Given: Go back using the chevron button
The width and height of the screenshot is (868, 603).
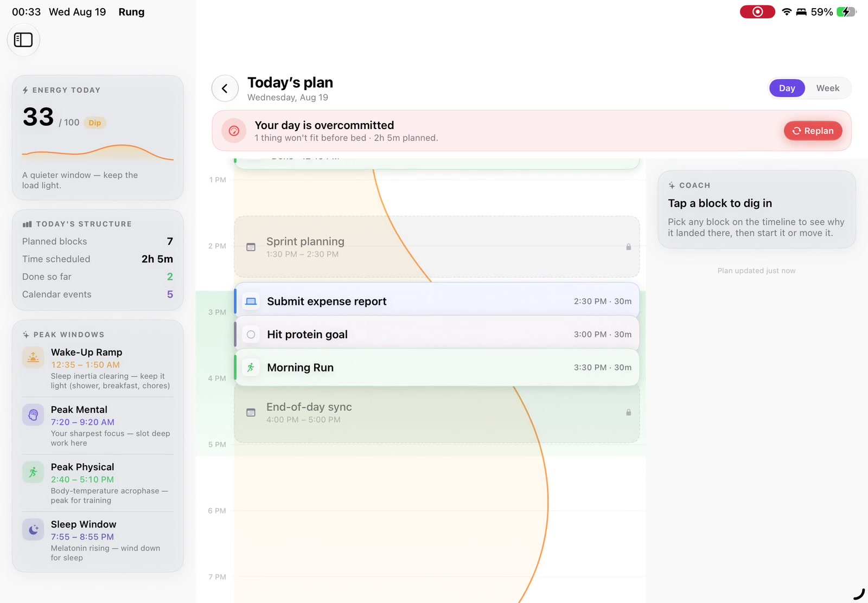Looking at the screenshot, I should tap(225, 88).
